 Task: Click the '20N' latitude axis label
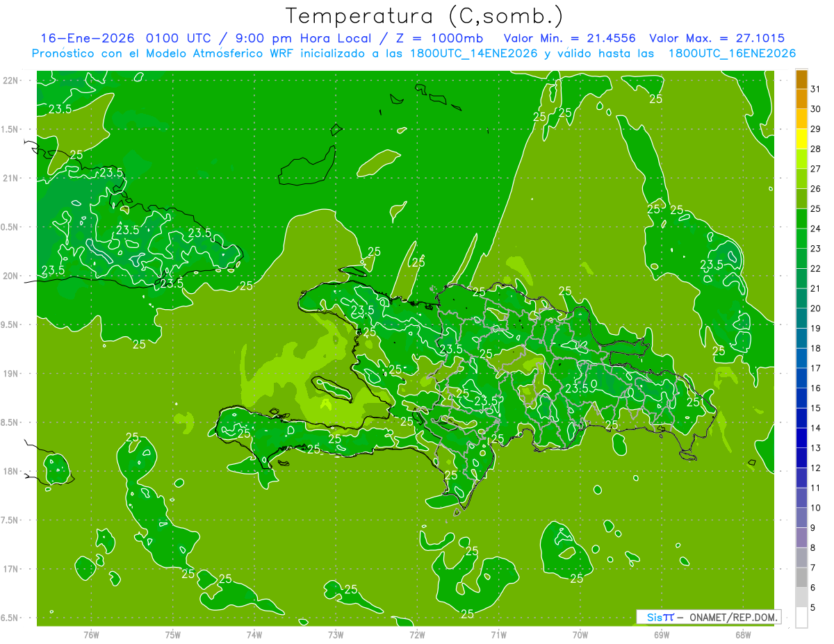(x=11, y=276)
